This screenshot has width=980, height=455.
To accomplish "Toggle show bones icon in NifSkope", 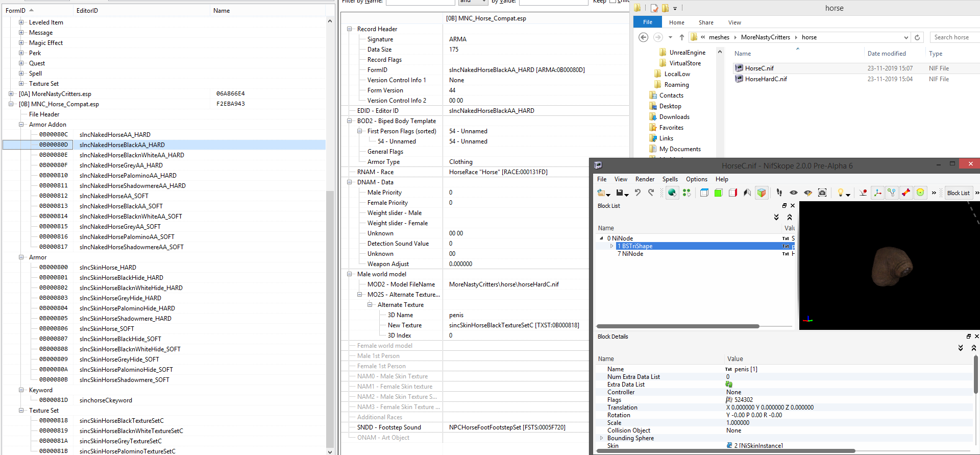I will (906, 193).
